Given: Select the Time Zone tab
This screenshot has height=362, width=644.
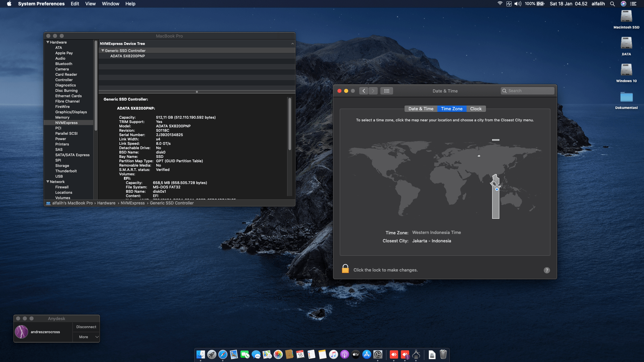Looking at the screenshot, I should [452, 109].
